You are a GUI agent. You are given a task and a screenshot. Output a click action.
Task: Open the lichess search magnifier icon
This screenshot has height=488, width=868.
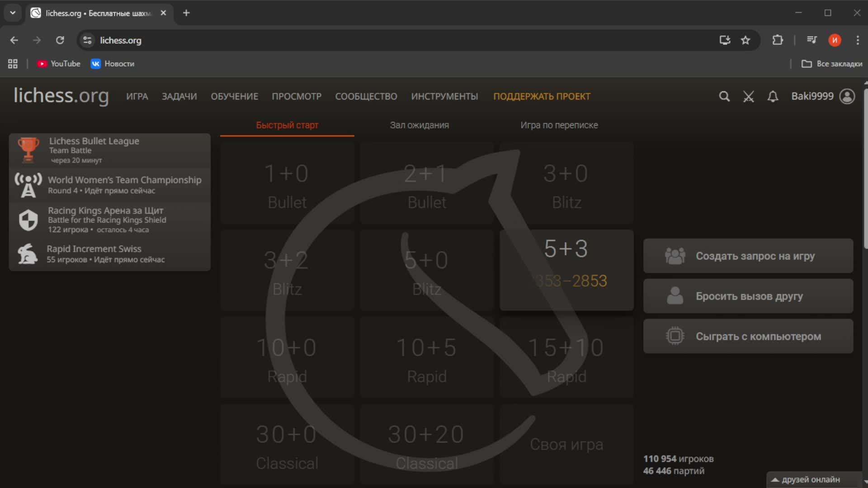pos(724,96)
